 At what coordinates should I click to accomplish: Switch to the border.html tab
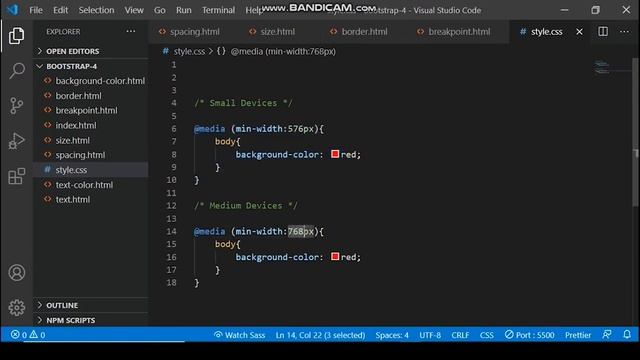(x=364, y=31)
